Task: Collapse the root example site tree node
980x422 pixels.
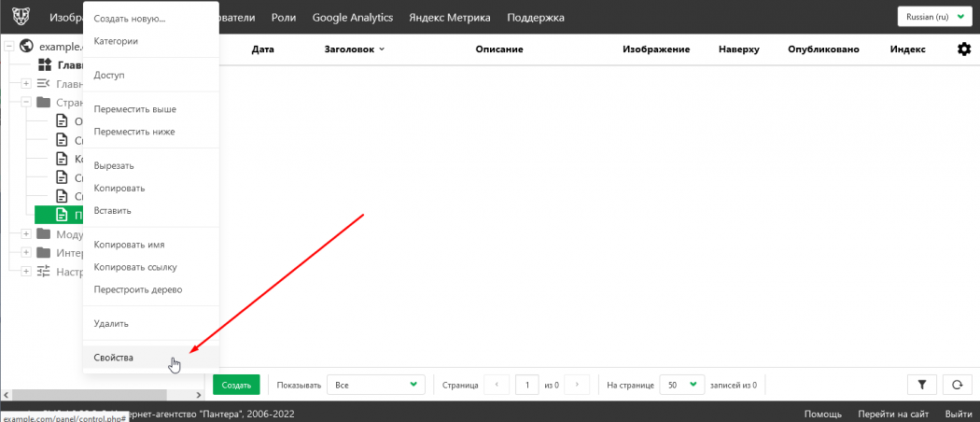Action: [x=9, y=45]
